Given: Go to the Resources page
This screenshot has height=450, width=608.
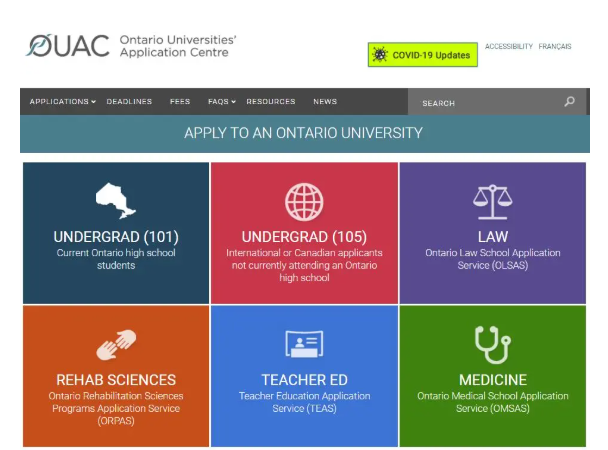Looking at the screenshot, I should click(271, 102).
